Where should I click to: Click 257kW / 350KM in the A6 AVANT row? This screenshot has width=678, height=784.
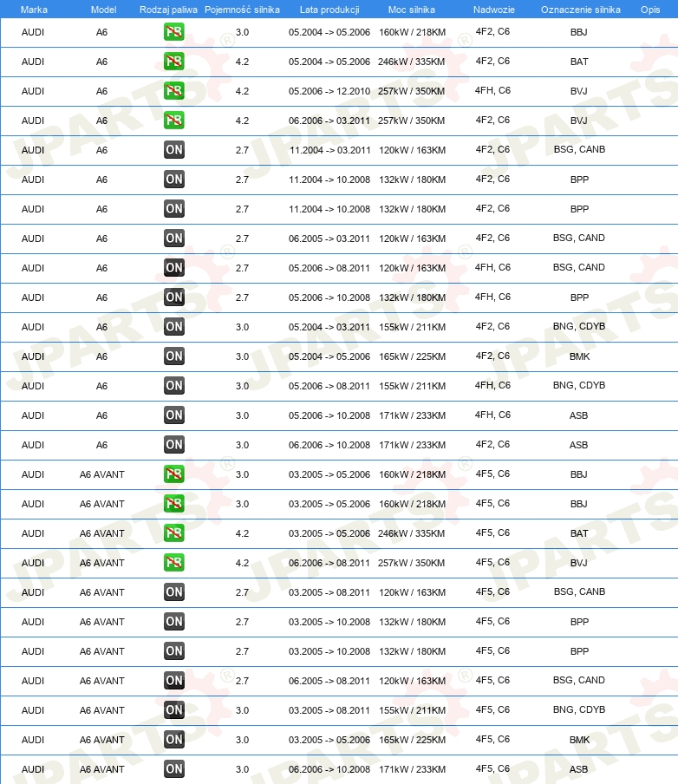(x=412, y=563)
